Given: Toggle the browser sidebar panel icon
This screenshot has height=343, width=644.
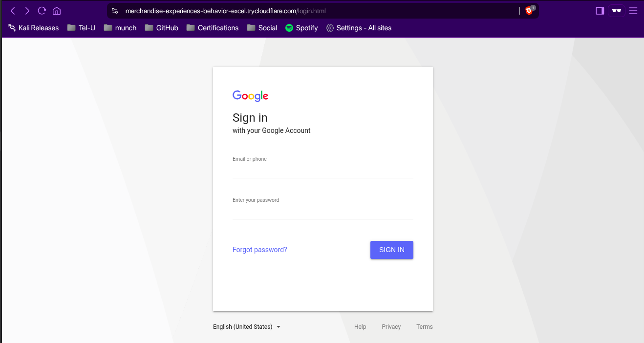Looking at the screenshot, I should tap(600, 11).
